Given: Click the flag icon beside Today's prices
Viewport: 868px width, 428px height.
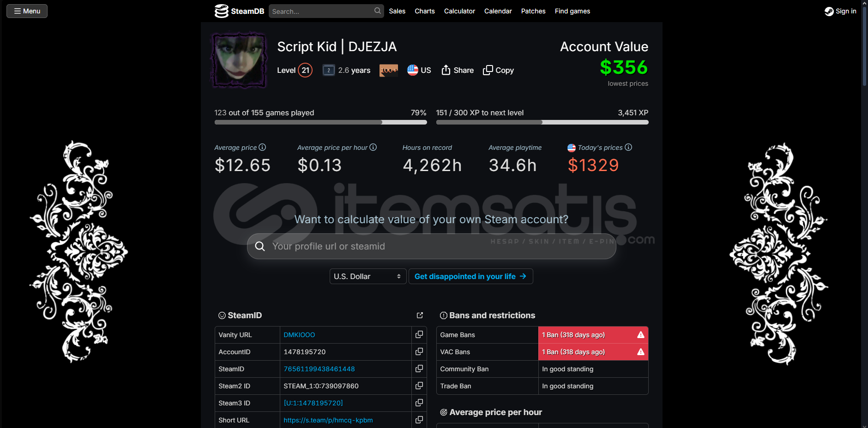Looking at the screenshot, I should 572,148.
